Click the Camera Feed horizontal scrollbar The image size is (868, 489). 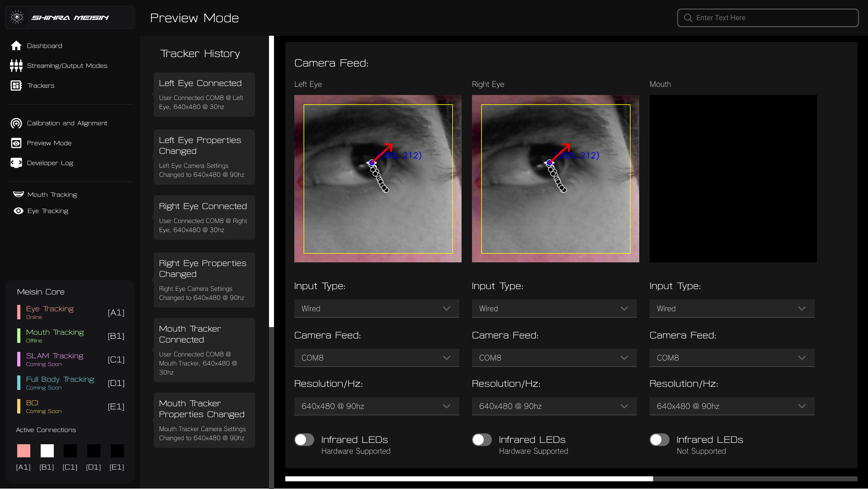[x=469, y=479]
